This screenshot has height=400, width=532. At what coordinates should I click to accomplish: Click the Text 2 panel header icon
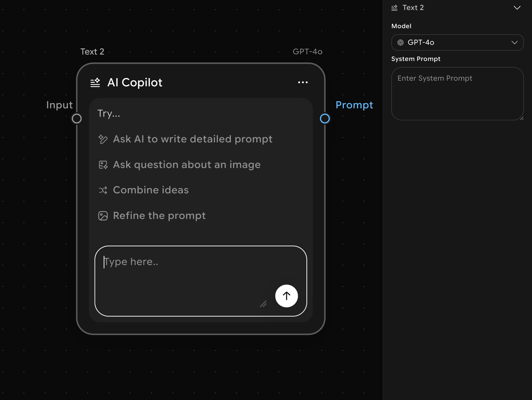coord(394,8)
